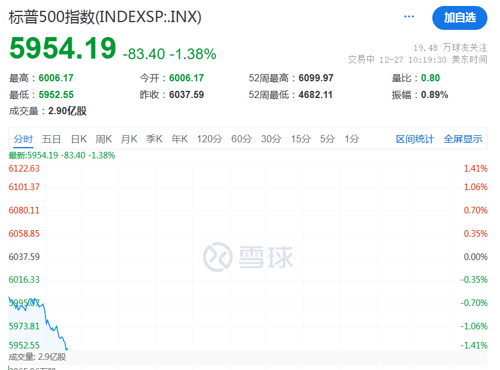Select the 月K monthly chart tab
The image size is (500, 370).
pyautogui.click(x=129, y=139)
